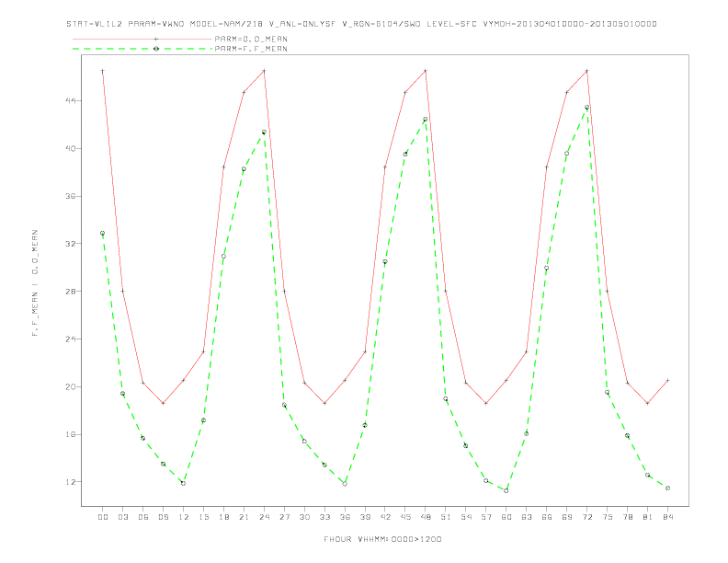Select green circle data point at FHOUR 12
728x563 pixels.
pyautogui.click(x=184, y=483)
